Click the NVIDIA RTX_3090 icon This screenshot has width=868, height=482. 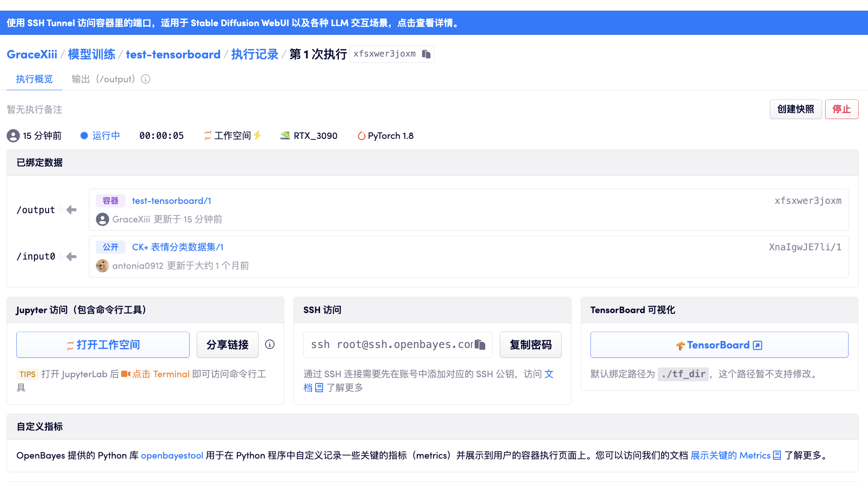point(285,136)
